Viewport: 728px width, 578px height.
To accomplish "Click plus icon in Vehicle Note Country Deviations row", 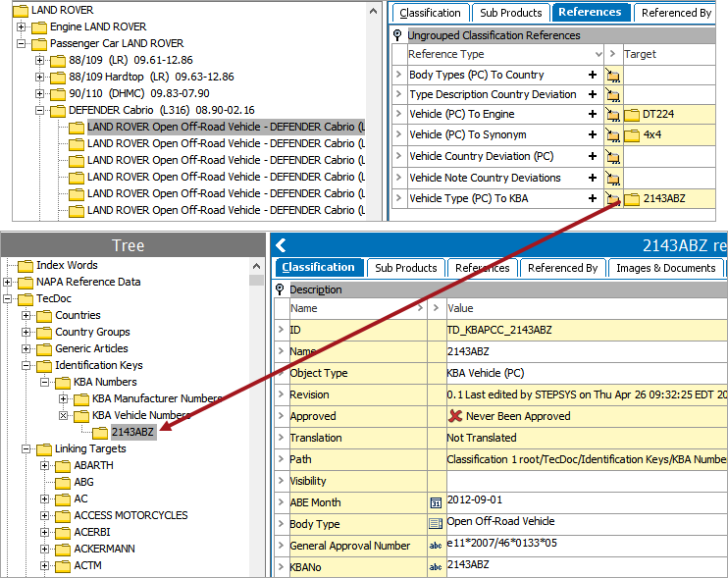I will coord(593,178).
